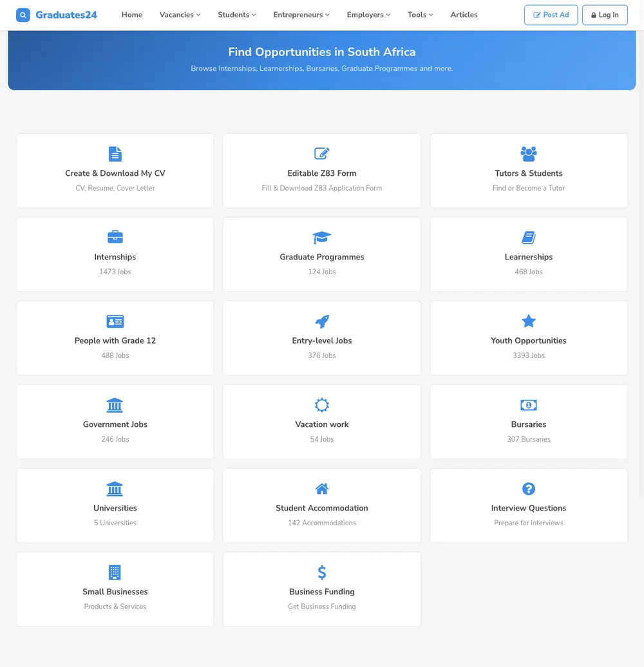Open the Business Funding title link
The height and width of the screenshot is (667, 644).
tap(321, 592)
